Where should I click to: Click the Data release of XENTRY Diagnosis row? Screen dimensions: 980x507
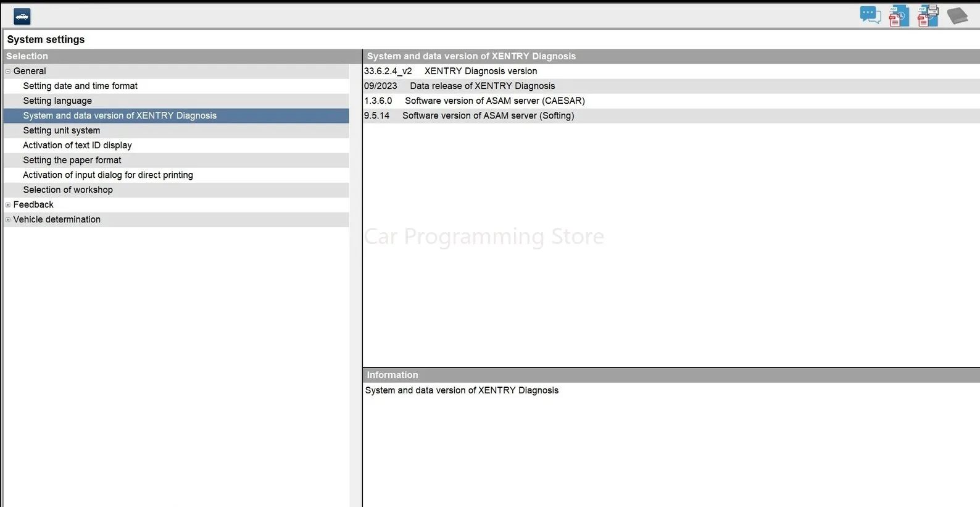671,86
